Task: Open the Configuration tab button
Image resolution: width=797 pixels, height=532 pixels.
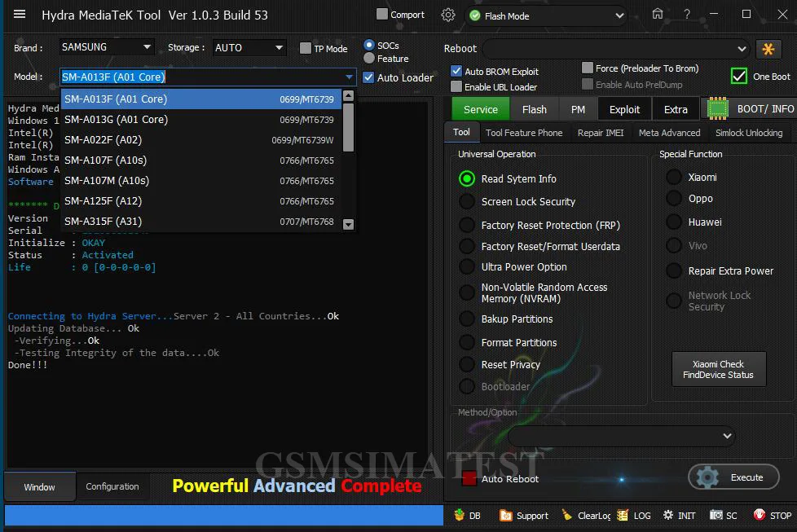Action: pyautogui.click(x=112, y=486)
